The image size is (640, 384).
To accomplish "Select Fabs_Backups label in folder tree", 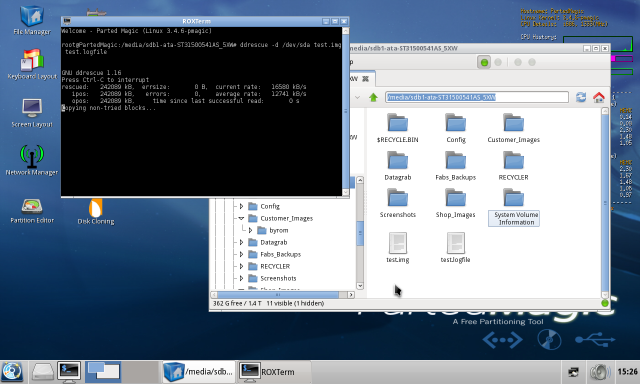I will pyautogui.click(x=280, y=254).
